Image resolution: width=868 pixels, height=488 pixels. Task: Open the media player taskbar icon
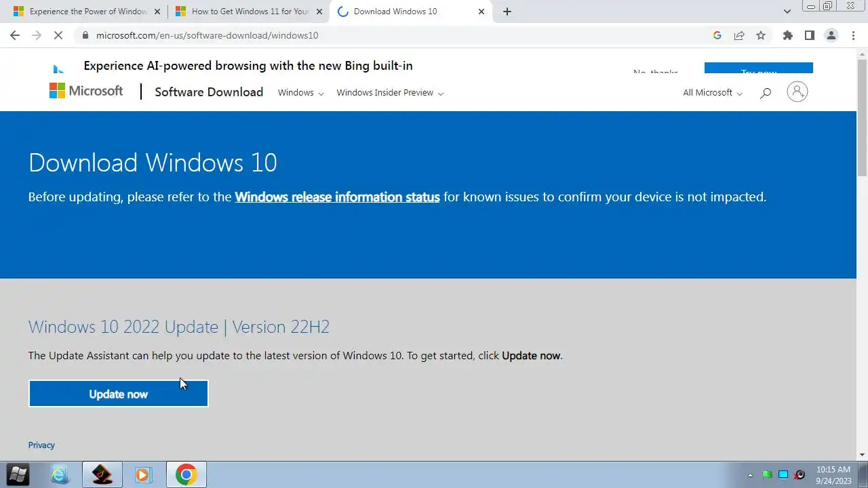click(x=143, y=474)
